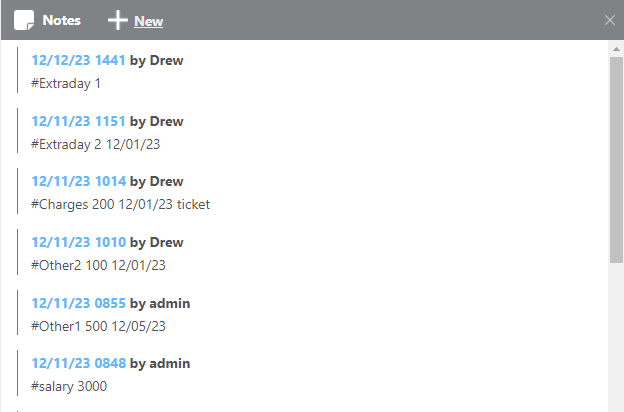
Task: Open the 12/11/23 0855 note timestamp
Action: point(78,303)
